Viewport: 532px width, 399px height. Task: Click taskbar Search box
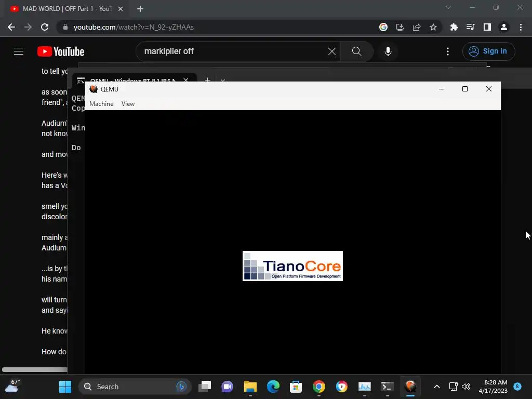pyautogui.click(x=135, y=387)
